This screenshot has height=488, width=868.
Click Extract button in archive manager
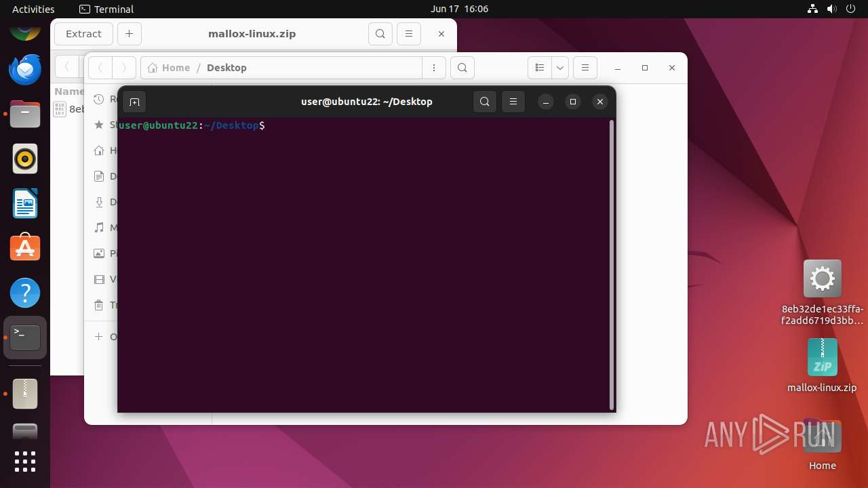click(83, 34)
